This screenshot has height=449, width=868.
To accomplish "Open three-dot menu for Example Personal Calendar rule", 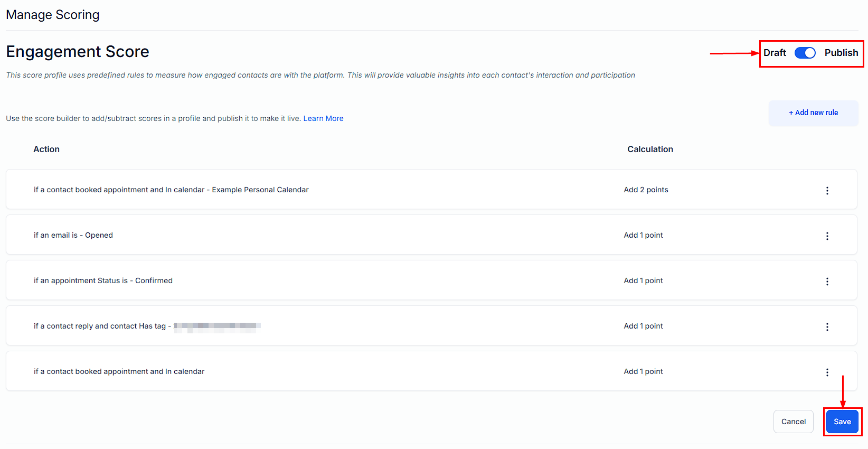I will (x=827, y=190).
